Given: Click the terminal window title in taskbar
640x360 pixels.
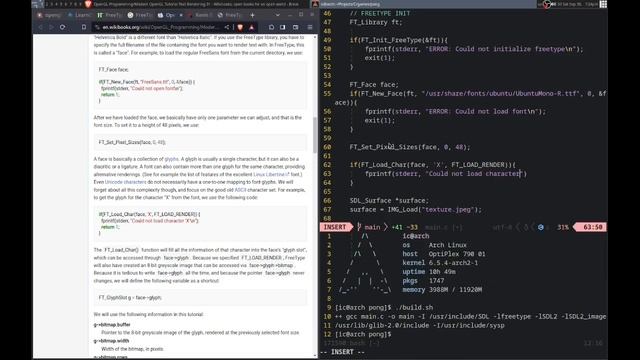Looking at the screenshot, I should coord(350,4).
